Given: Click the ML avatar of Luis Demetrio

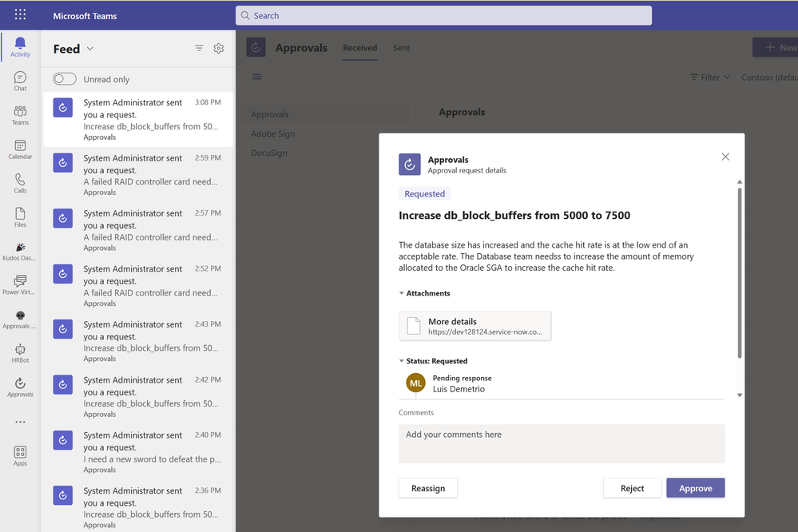Looking at the screenshot, I should [416, 383].
